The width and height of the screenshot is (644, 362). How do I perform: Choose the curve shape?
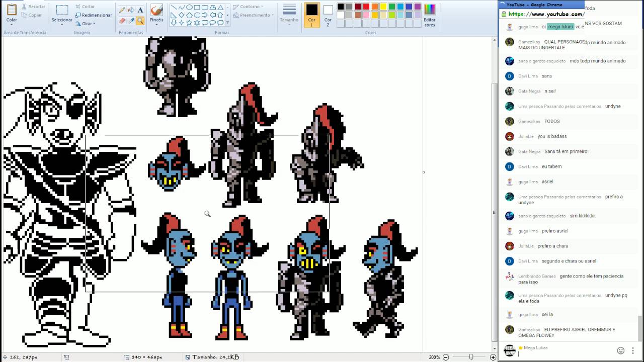coord(182,7)
